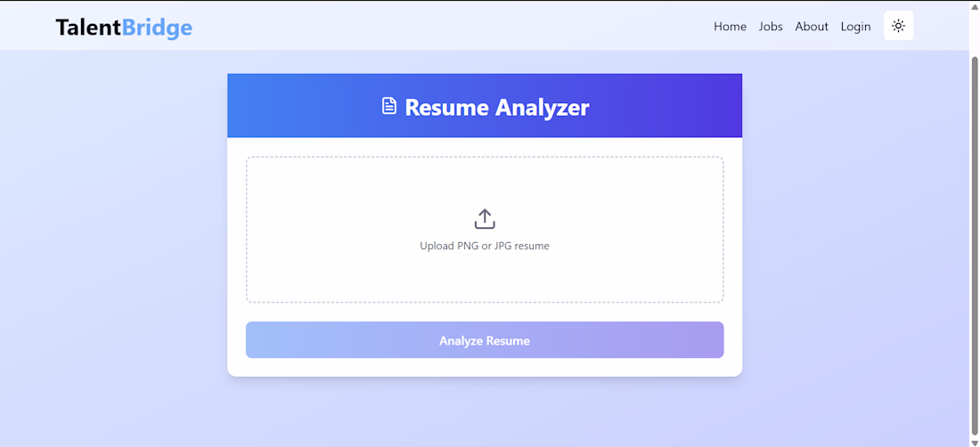Open the Home navigation item
The image size is (980, 447).
pos(730,26)
